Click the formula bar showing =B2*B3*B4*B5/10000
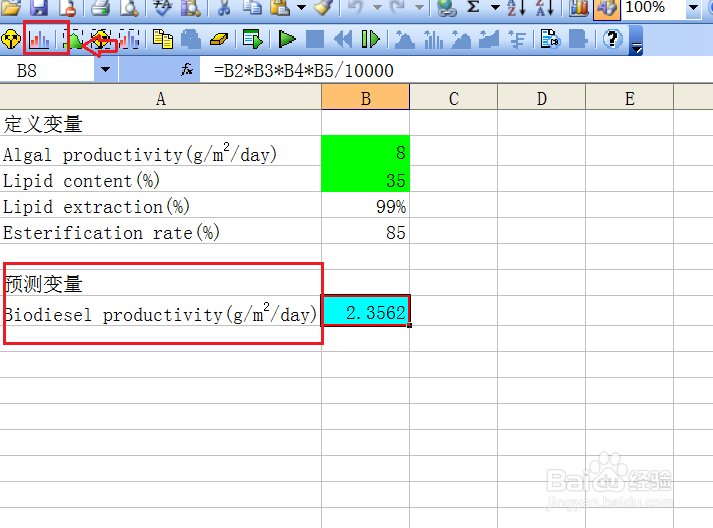 456,70
